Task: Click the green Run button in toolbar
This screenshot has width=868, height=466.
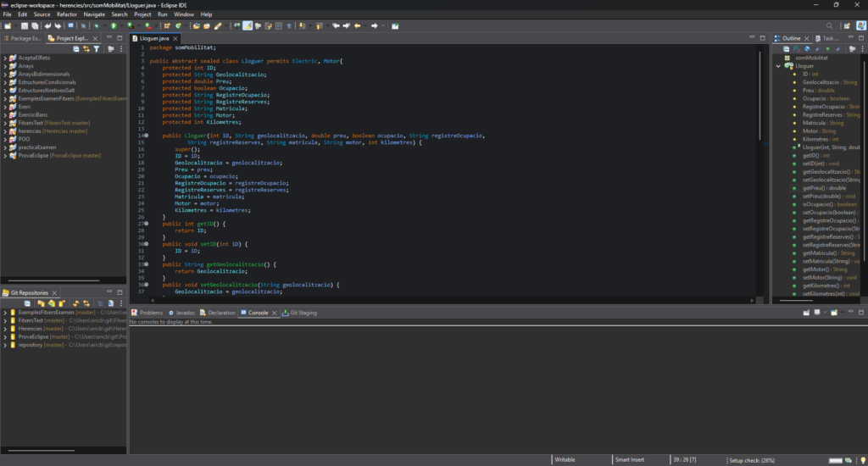Action: [114, 25]
